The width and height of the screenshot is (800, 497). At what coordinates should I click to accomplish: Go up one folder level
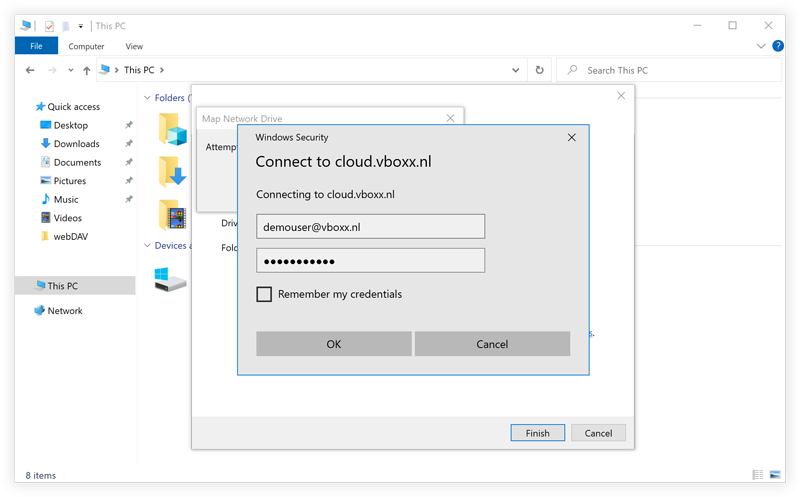click(86, 70)
